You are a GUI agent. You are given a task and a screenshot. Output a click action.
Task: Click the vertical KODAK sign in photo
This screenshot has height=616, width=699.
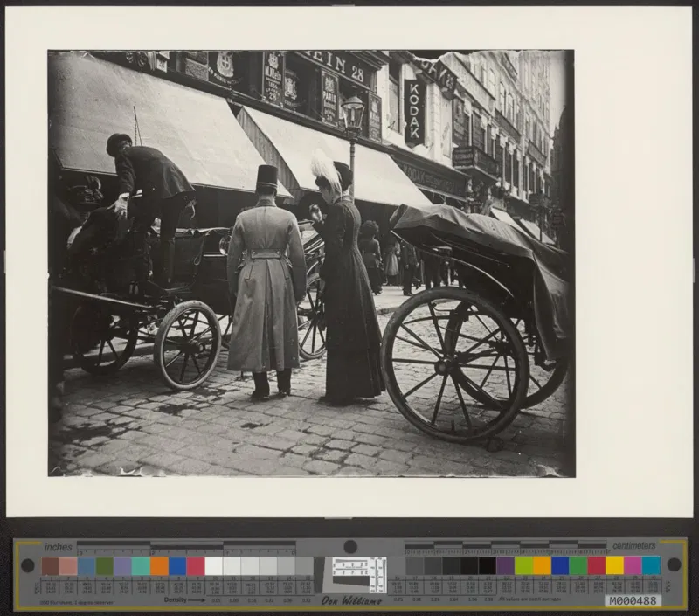[x=413, y=114]
